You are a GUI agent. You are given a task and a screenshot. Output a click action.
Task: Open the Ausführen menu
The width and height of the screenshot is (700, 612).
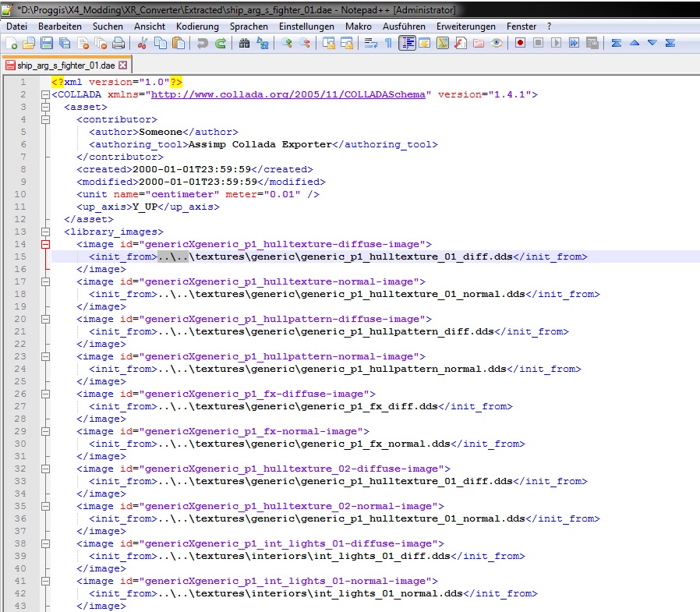pos(404,27)
